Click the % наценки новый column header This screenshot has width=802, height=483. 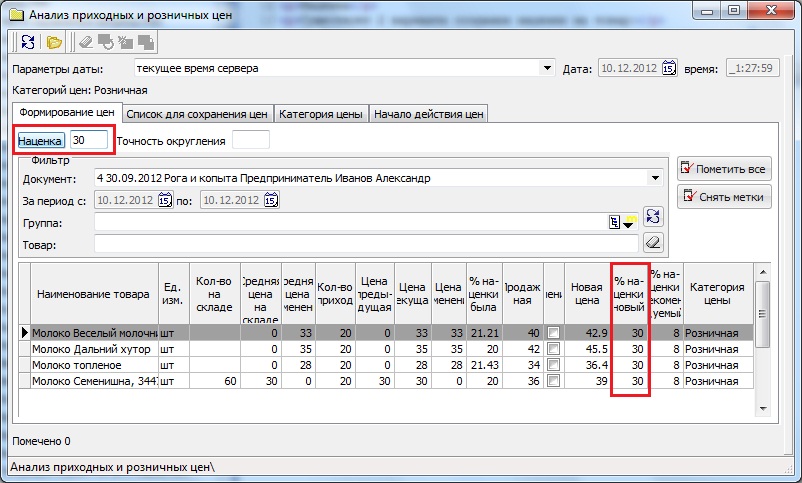pos(629,294)
